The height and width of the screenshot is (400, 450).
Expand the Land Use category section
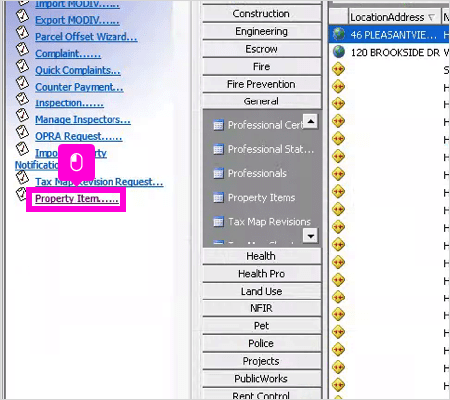(262, 291)
